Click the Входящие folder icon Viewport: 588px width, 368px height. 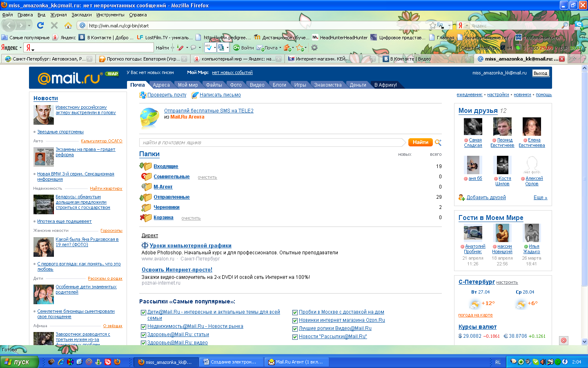145,166
